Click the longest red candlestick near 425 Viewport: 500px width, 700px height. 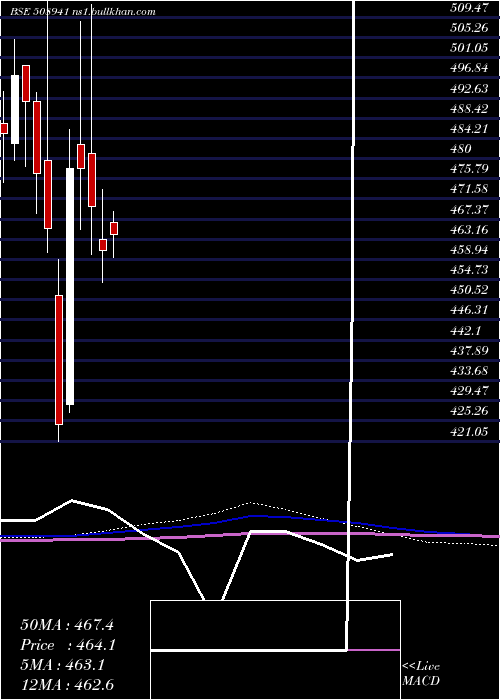(59, 360)
